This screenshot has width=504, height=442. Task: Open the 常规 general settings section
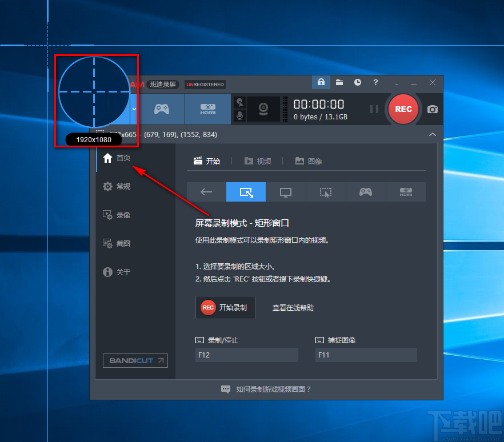tap(117, 186)
